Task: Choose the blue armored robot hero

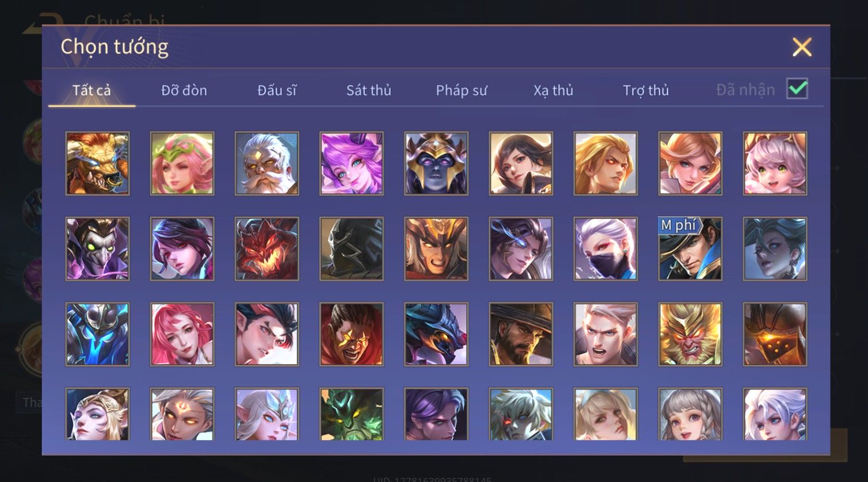Action: click(97, 334)
